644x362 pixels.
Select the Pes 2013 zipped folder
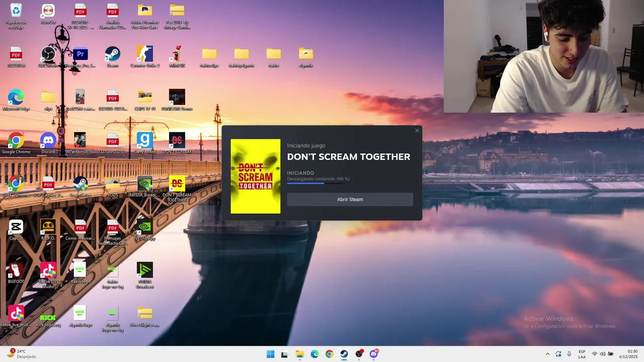(x=177, y=16)
